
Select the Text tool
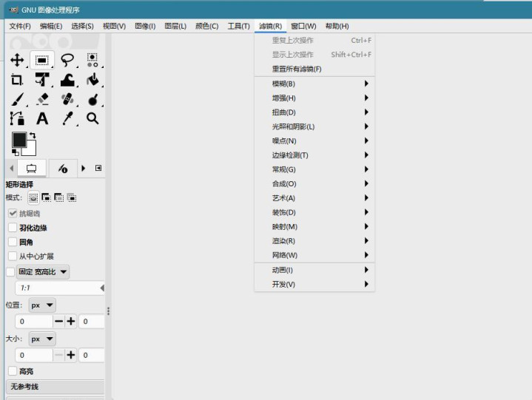click(42, 118)
